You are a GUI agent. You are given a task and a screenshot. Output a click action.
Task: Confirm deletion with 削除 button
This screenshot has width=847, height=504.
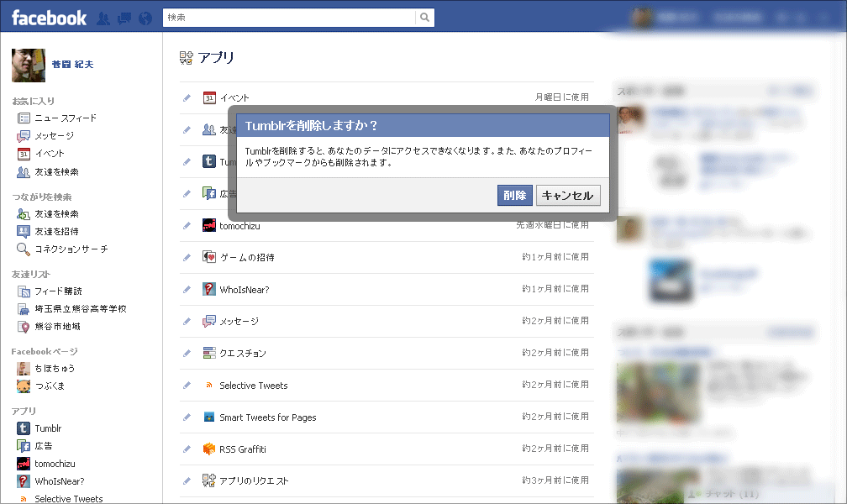pos(515,195)
